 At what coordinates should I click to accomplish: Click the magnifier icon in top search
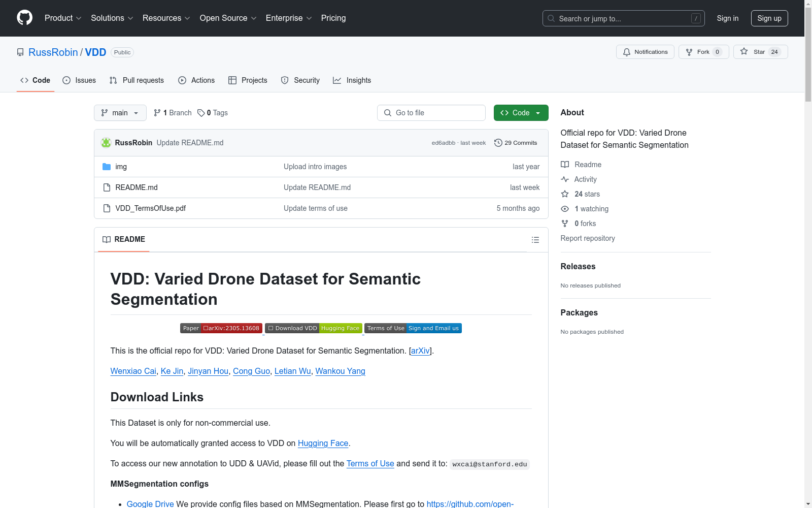551,18
